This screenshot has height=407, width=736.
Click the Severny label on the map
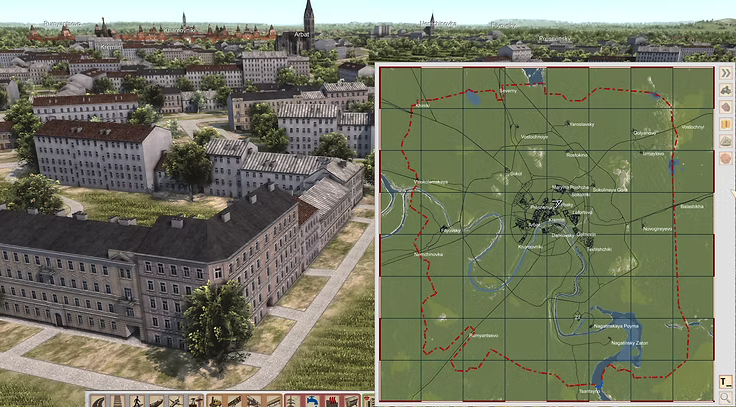pyautogui.click(x=509, y=91)
